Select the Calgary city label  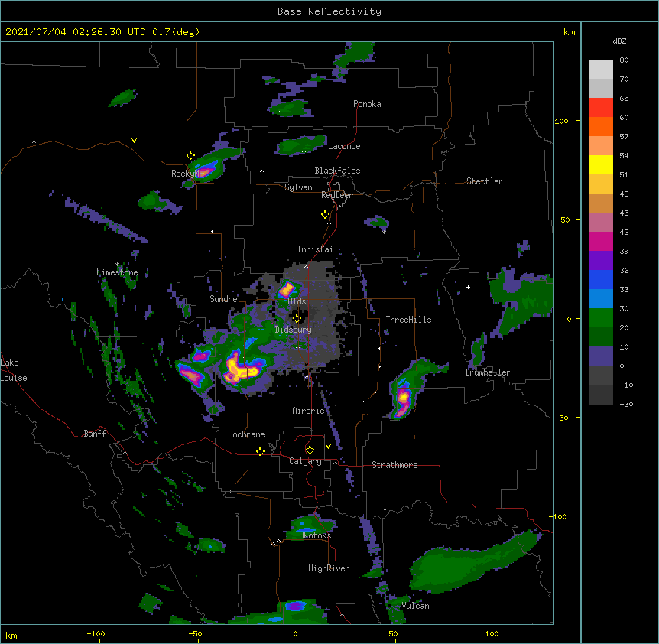click(306, 461)
